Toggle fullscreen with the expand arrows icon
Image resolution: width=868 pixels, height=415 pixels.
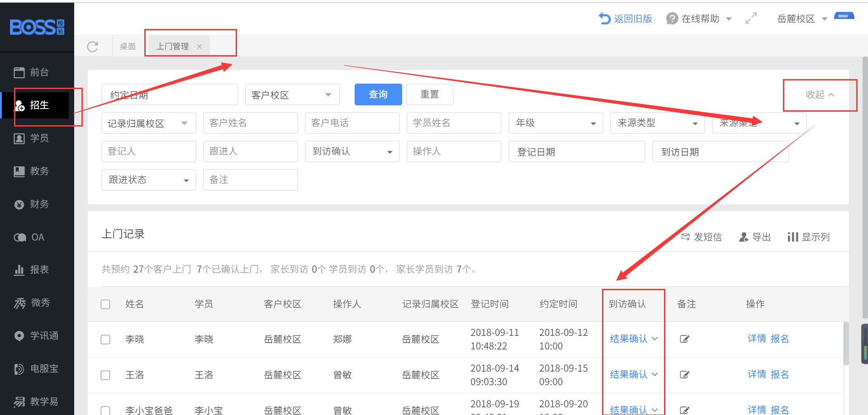751,19
